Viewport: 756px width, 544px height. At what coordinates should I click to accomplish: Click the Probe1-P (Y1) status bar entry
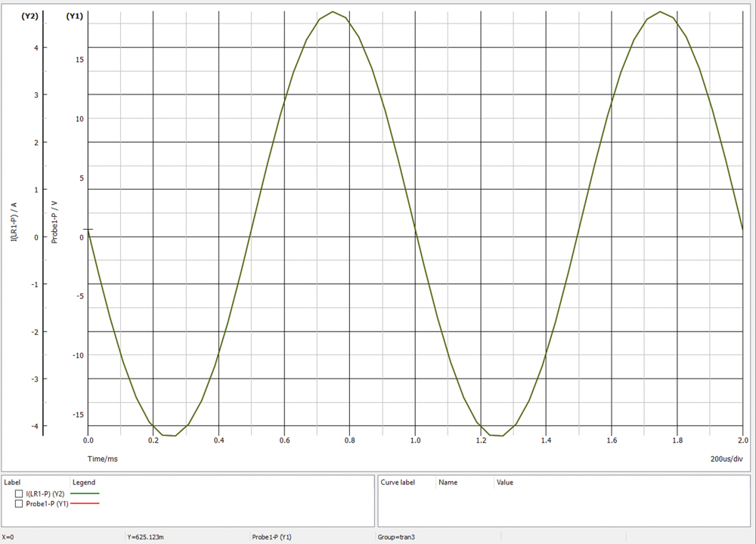coord(271,536)
